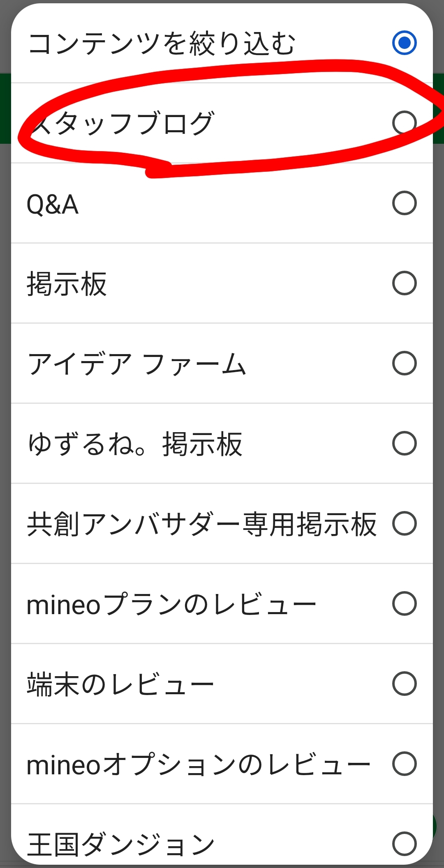Select the スタッフブログ radio button
444x868 pixels.
pyautogui.click(x=405, y=122)
